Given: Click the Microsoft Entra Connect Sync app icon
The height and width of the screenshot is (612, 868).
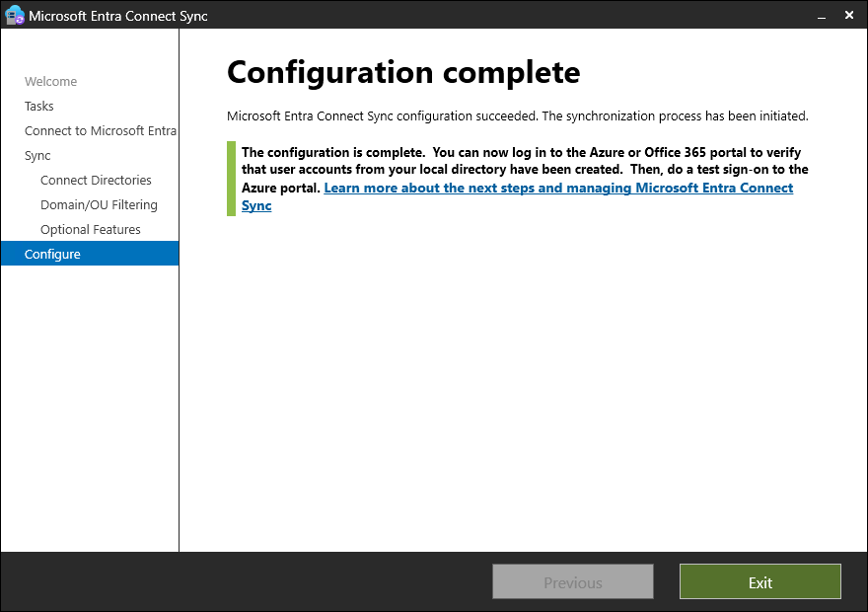Looking at the screenshot, I should point(15,16).
